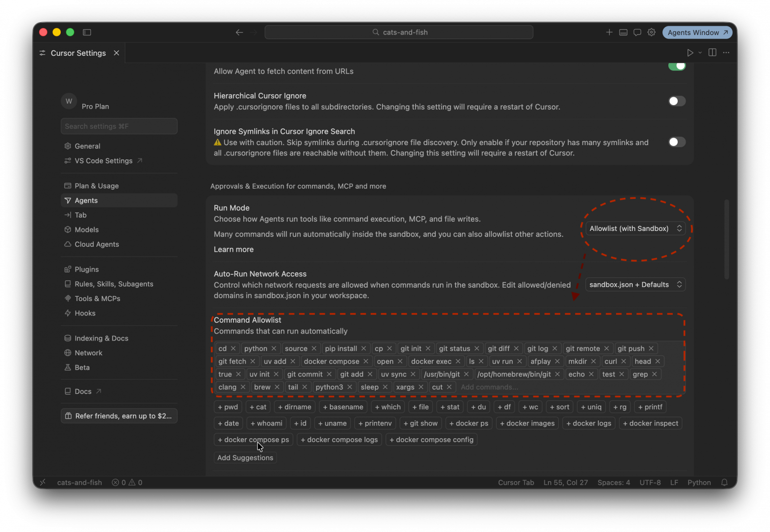Viewport: 770px width, 532px height.
Task: Open the Tab settings section
Action: tap(119, 215)
